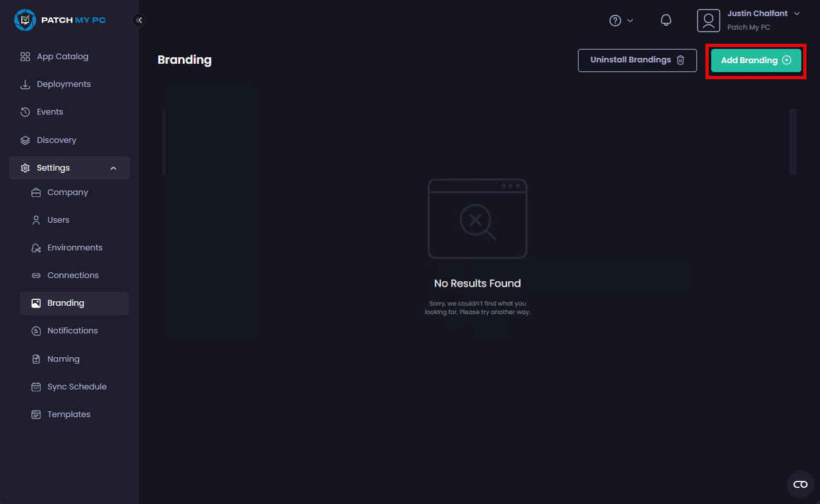The height and width of the screenshot is (504, 820).
Task: Click the Uninstall Brandings button
Action: [637, 60]
